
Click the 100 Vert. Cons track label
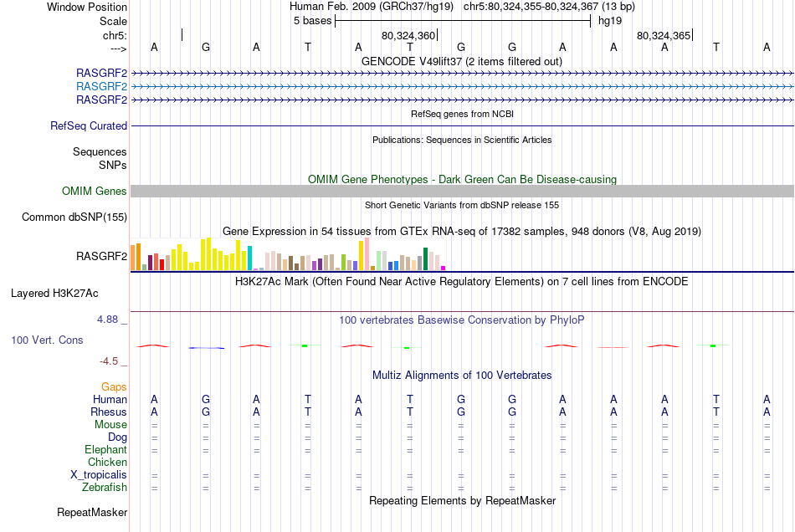[x=47, y=340]
